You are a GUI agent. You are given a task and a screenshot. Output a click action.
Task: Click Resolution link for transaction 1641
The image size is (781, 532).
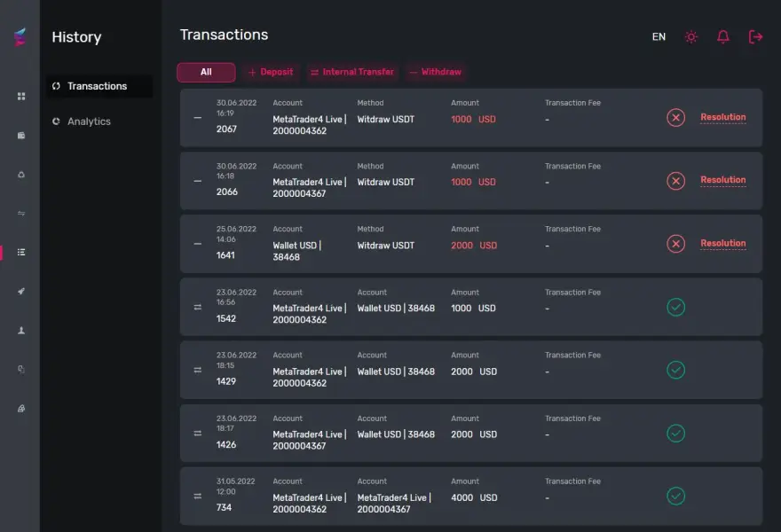click(722, 243)
